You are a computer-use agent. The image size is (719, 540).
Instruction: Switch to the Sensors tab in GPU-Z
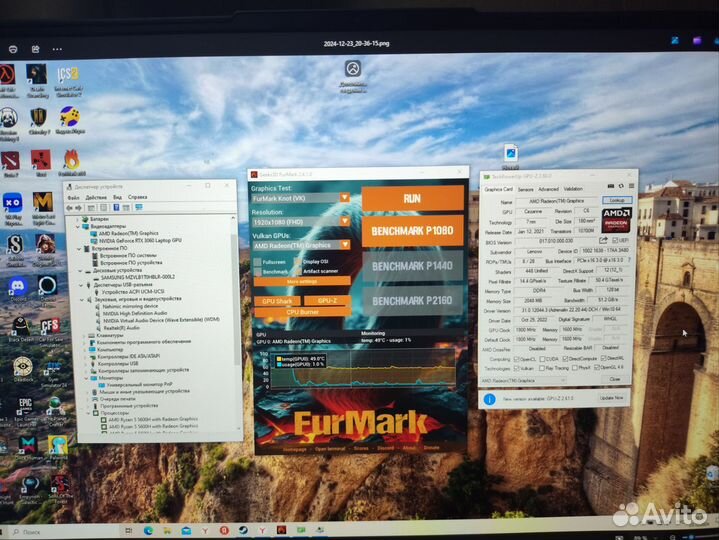pos(526,188)
